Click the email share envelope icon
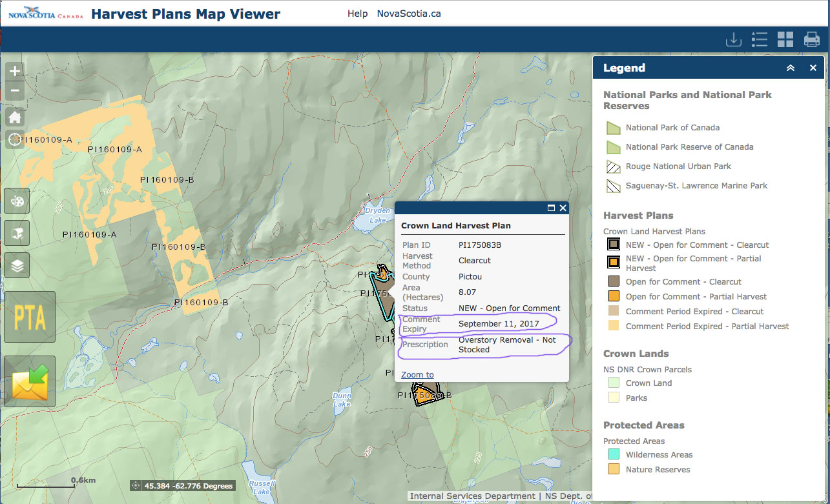The height and width of the screenshot is (504, 830). [x=29, y=381]
